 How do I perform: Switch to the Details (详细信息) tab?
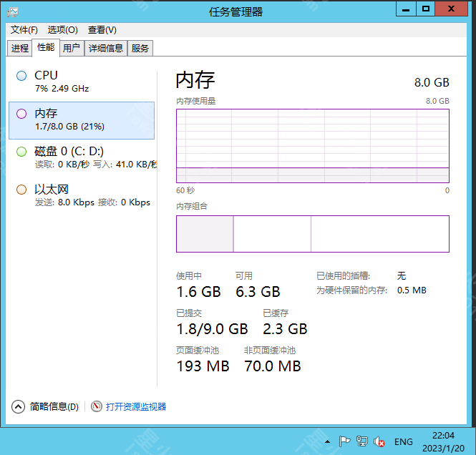[x=106, y=48]
